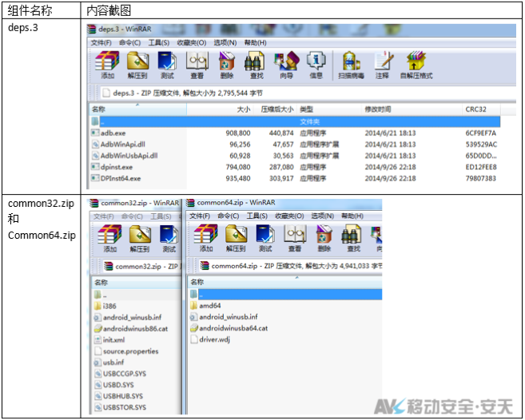Sort by Modified time column in deps.3
The width and height of the screenshot is (525, 420).
pos(412,109)
